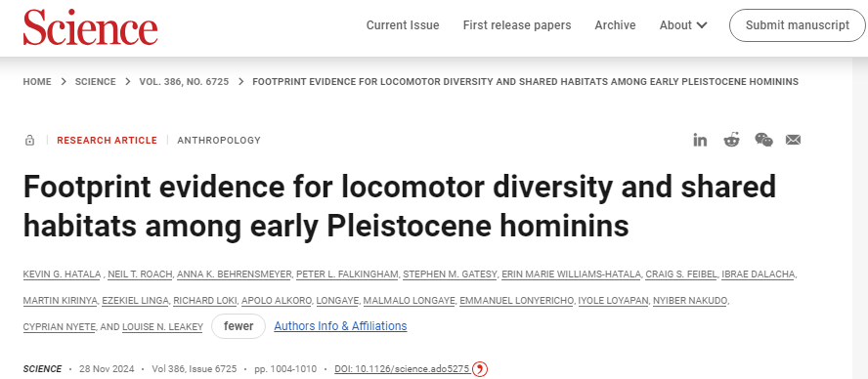
Task: Share article on Reddit icon
Action: tap(731, 140)
